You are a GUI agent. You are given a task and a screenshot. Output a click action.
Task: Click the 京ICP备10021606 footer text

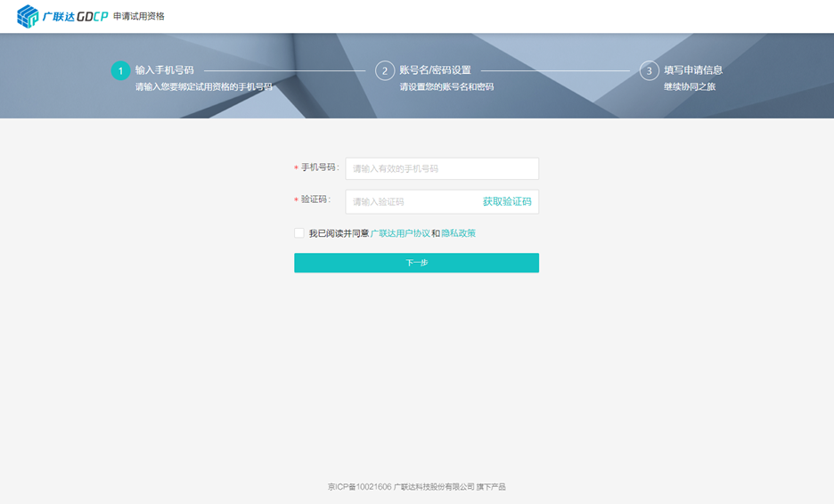point(360,486)
